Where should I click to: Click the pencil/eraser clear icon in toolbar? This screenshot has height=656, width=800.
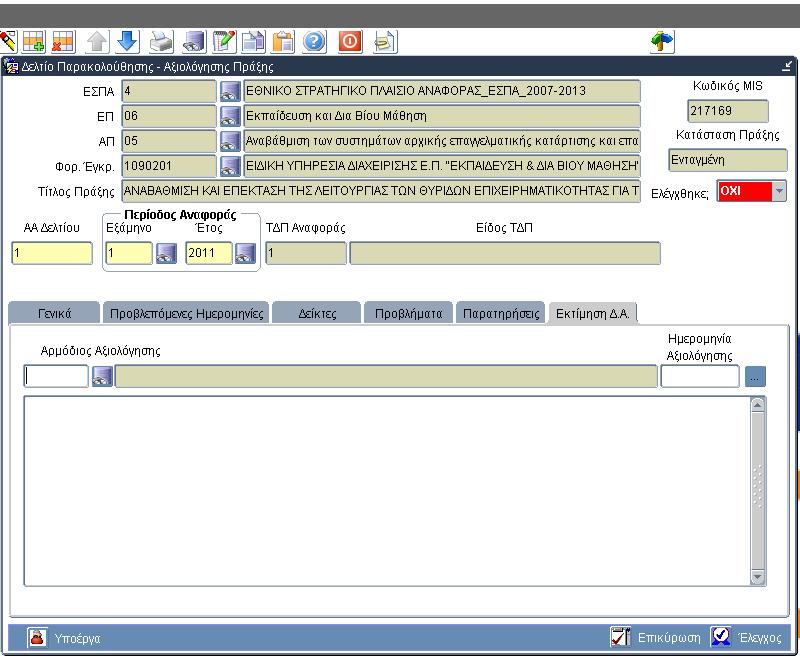click(8, 41)
